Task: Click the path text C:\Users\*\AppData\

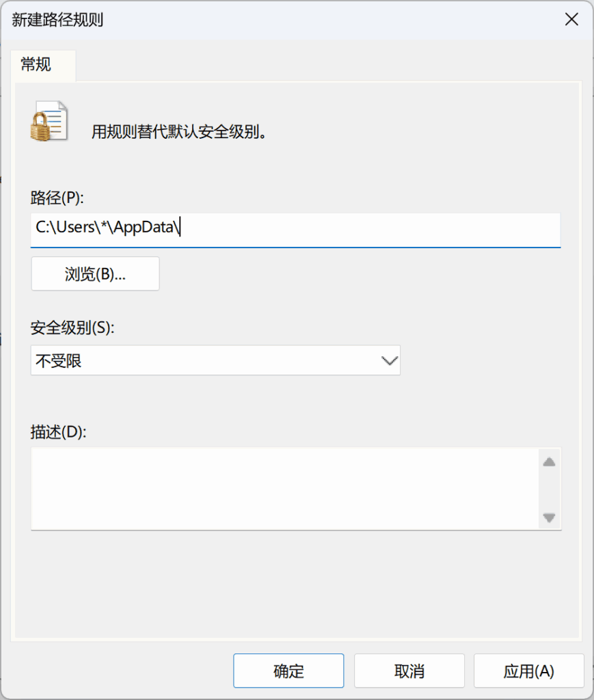Action: coord(108,228)
